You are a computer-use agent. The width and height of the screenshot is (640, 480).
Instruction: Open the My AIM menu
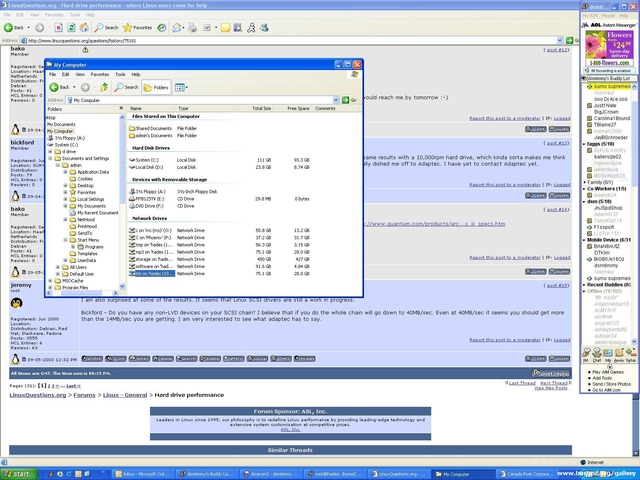coord(590,16)
